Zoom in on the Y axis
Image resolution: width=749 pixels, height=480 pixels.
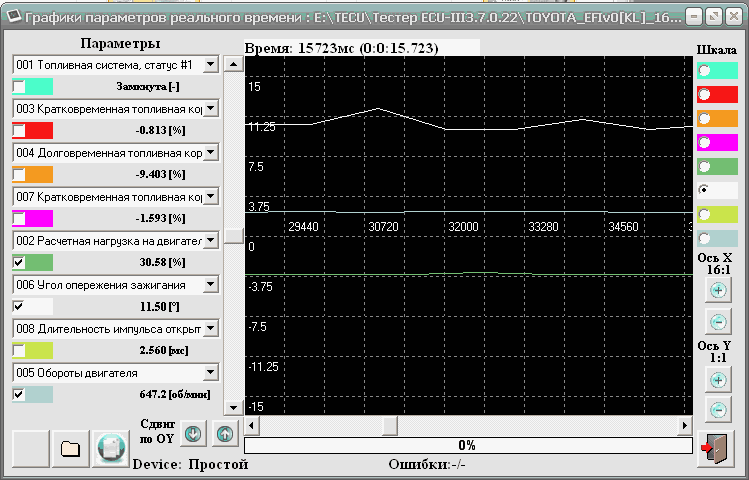coord(717,380)
